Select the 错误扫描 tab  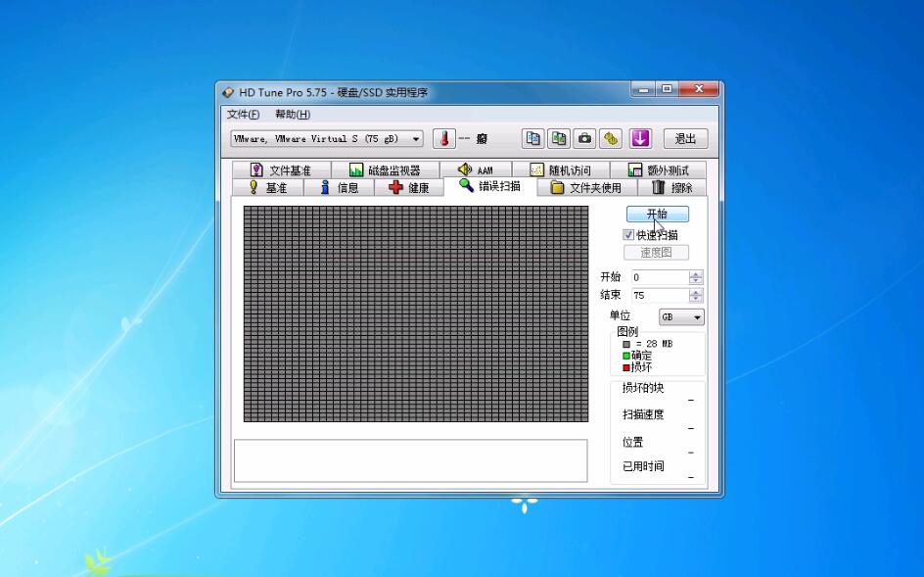click(x=490, y=186)
